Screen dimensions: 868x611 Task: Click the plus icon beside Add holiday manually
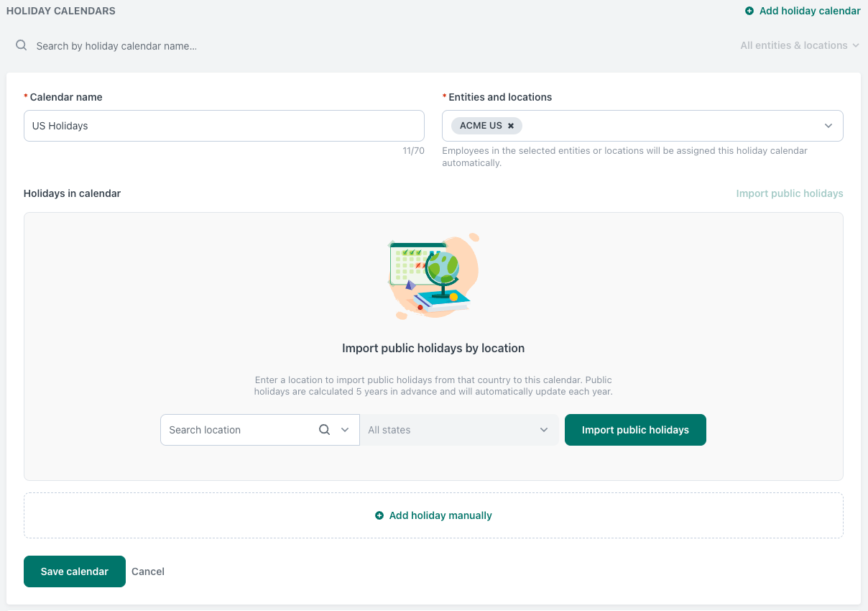pos(379,515)
